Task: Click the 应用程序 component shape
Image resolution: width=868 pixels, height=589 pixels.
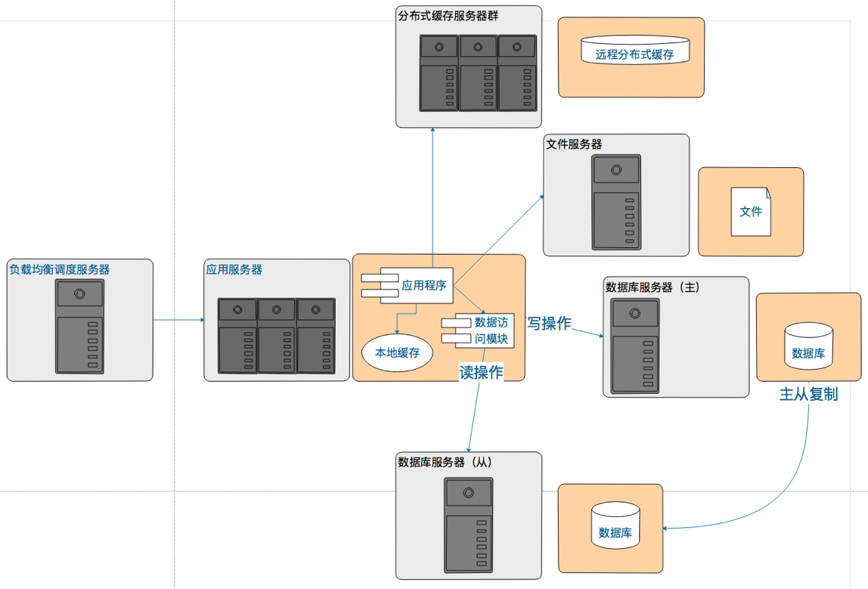Action: 408,285
